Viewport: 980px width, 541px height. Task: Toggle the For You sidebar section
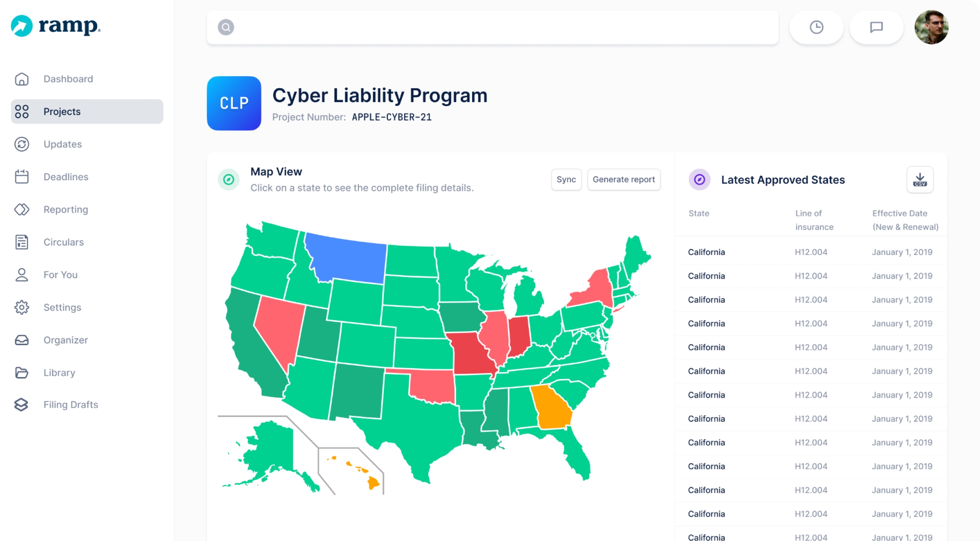[59, 275]
